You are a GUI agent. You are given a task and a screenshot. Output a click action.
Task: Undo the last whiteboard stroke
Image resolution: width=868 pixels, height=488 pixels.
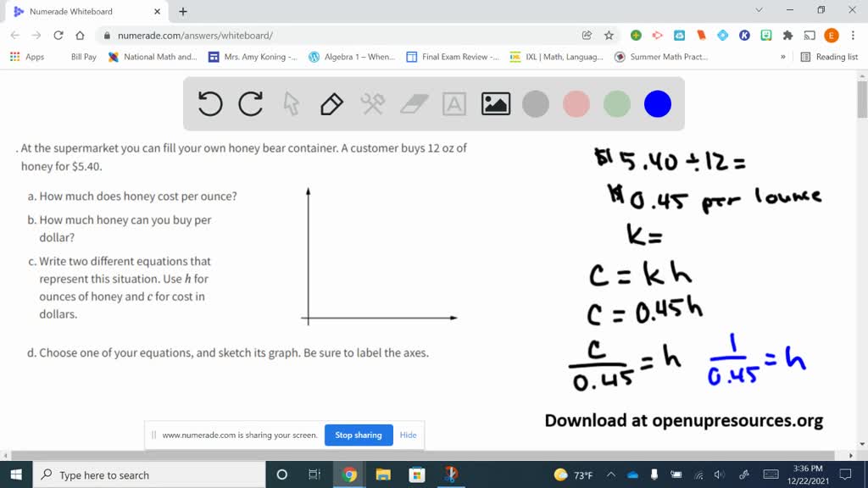click(210, 104)
